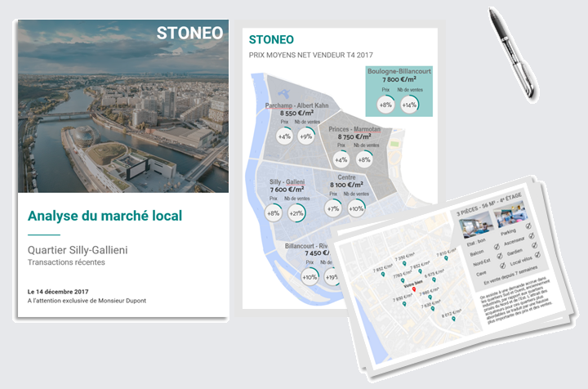Image resolution: width=588 pixels, height=389 pixels.
Task: Click the Cave check mark
Action: tap(502, 266)
